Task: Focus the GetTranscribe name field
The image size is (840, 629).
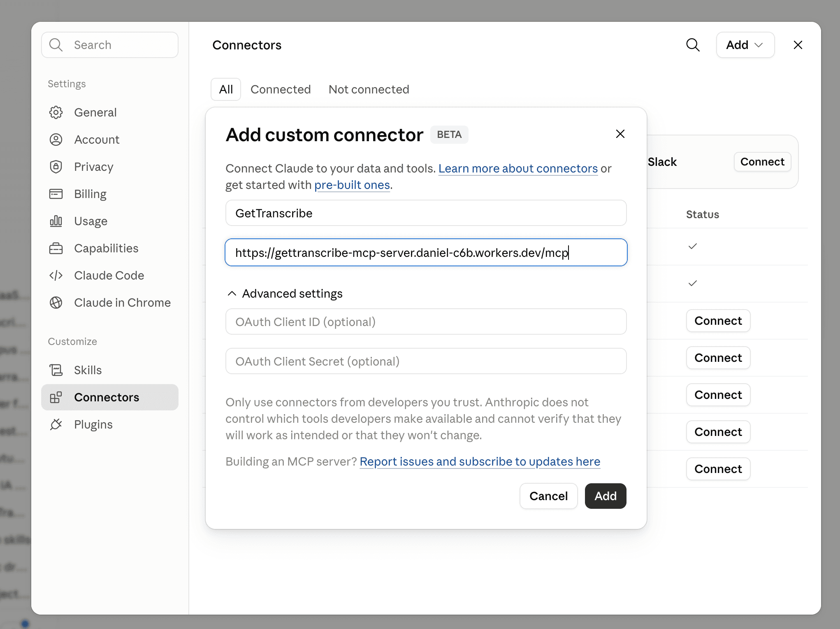Action: 426,213
